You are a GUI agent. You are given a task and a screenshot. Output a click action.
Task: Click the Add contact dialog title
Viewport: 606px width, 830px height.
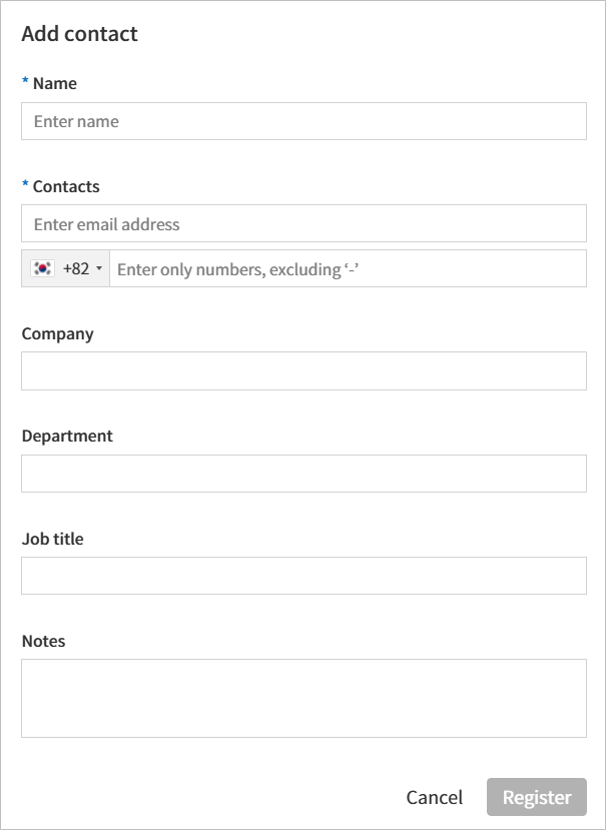(x=79, y=33)
